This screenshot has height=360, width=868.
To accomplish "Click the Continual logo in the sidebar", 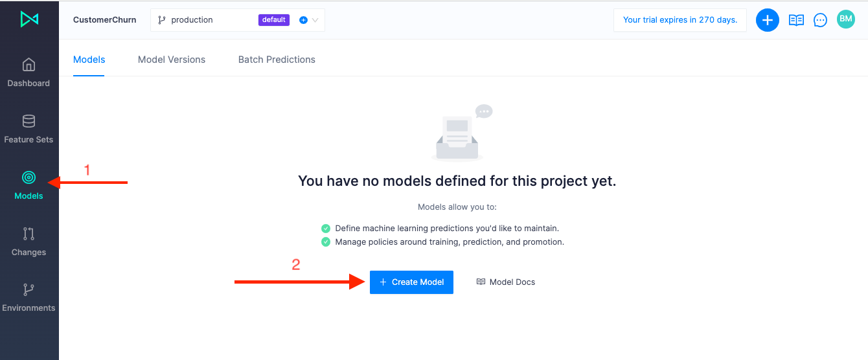I will (29, 19).
